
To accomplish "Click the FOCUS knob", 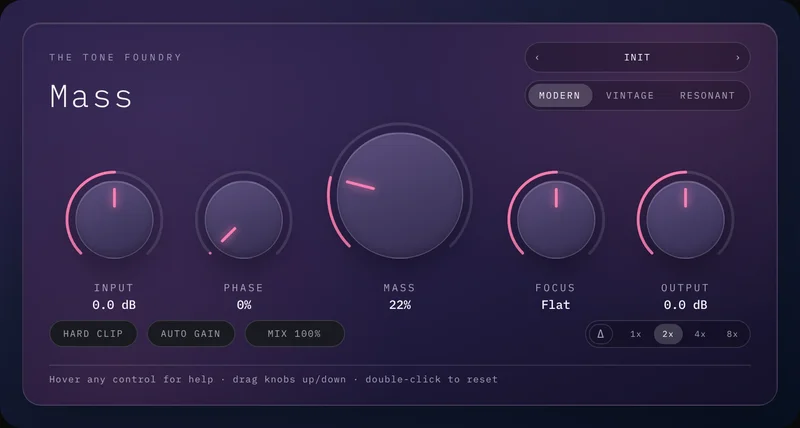I will tap(556, 219).
